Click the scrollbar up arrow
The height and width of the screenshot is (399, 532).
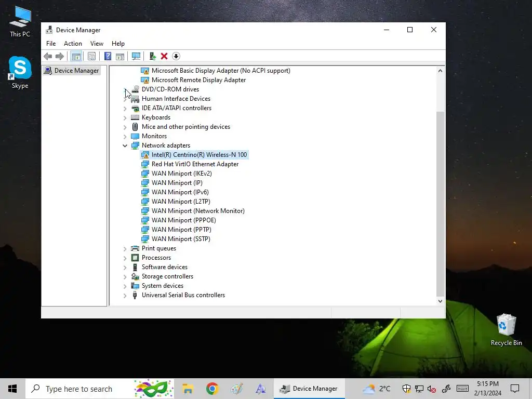coord(440,71)
